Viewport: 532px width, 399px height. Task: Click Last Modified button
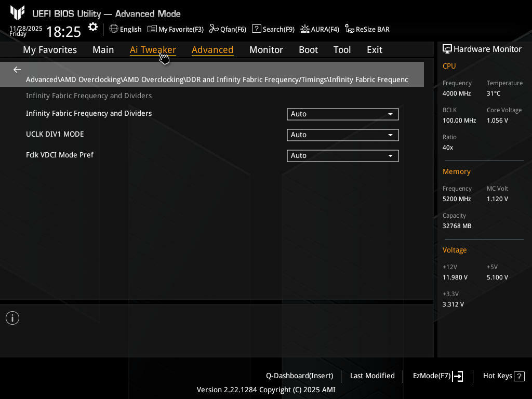pyautogui.click(x=372, y=376)
